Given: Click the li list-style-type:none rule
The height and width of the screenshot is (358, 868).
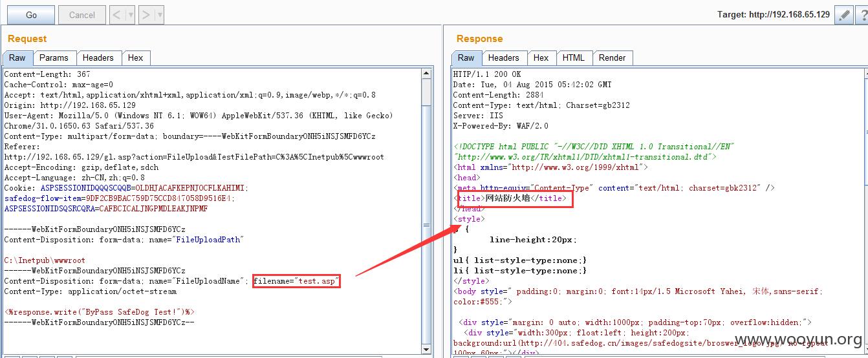Looking at the screenshot, I should [520, 271].
